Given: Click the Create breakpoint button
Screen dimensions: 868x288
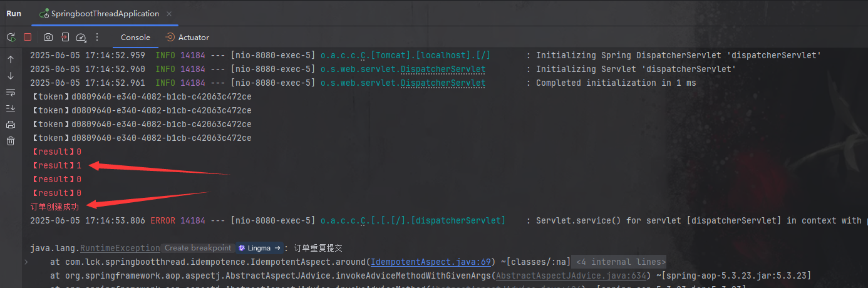Looking at the screenshot, I should 197,248.
